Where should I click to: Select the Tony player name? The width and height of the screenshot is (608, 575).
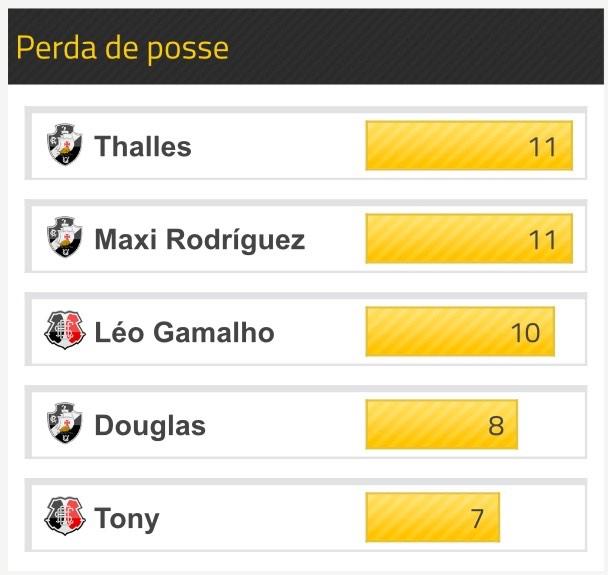pos(127,518)
